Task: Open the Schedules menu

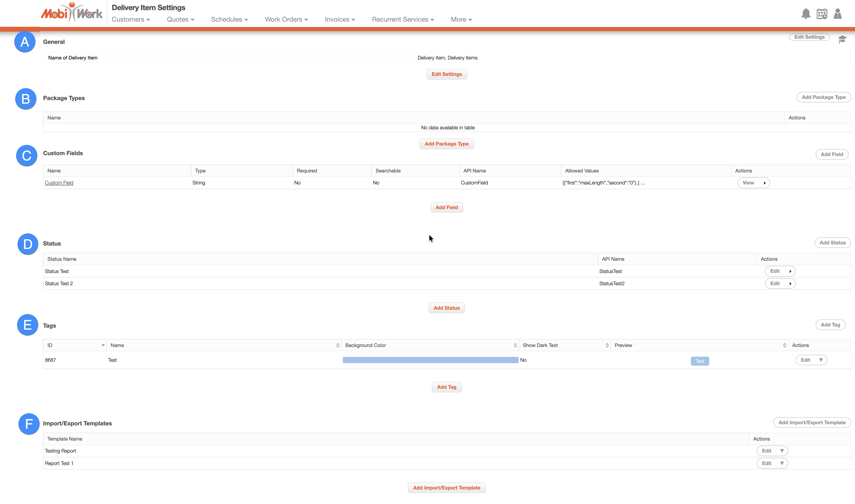Action: [229, 19]
